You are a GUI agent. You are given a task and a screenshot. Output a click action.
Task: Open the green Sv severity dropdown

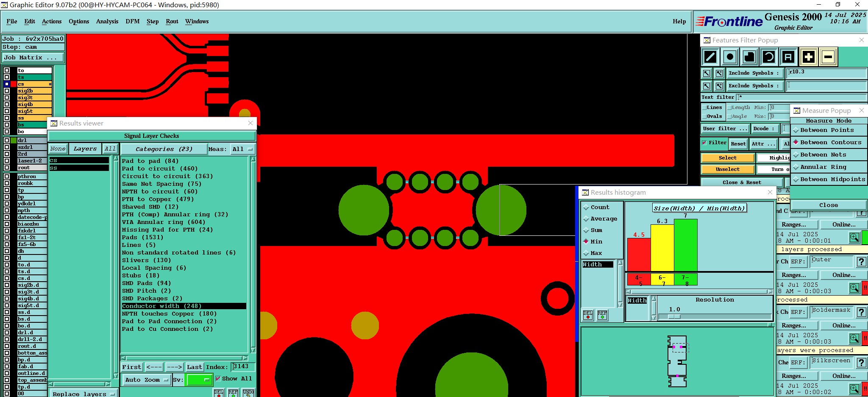pos(199,380)
